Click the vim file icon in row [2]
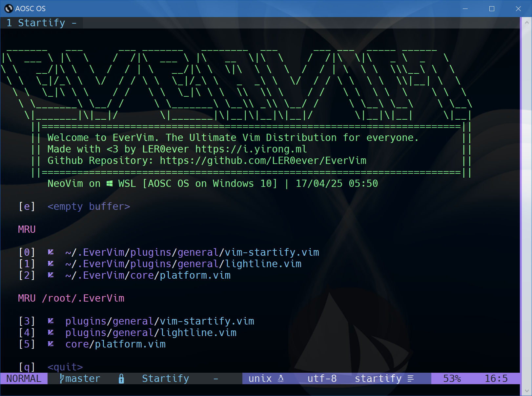This screenshot has height=396, width=532. point(51,275)
